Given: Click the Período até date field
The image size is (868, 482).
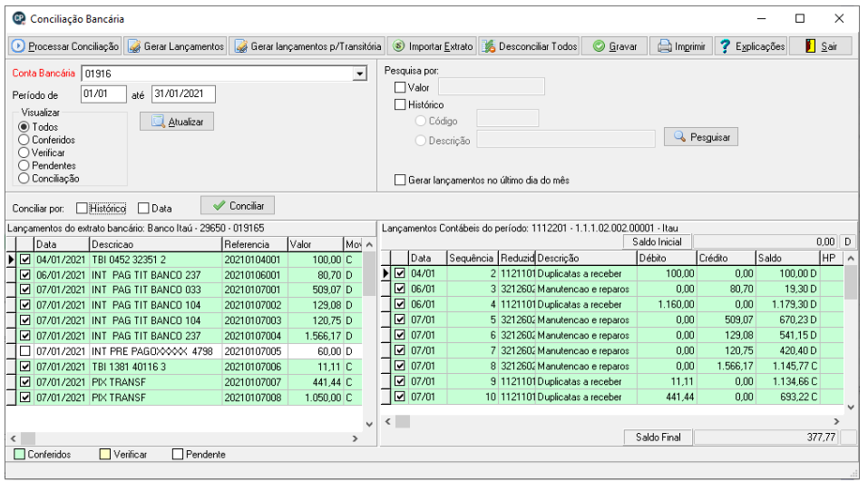Looking at the screenshot, I should [184, 94].
